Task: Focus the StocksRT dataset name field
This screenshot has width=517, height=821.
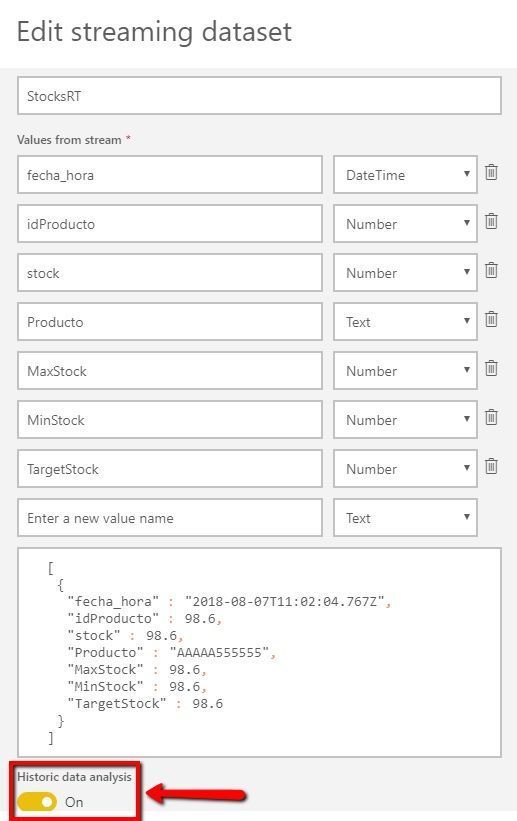Action: tap(259, 96)
